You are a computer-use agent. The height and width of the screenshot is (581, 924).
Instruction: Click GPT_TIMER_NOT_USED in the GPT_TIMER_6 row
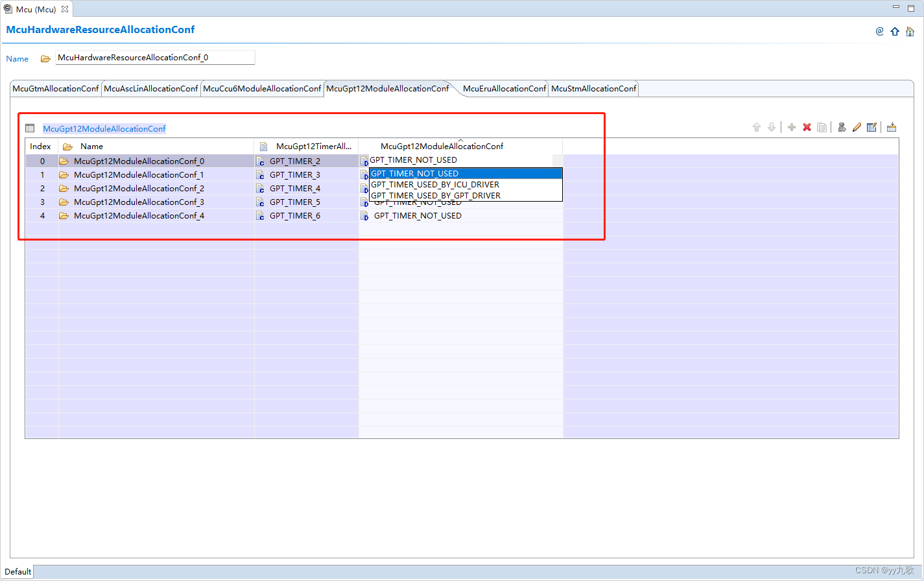[x=418, y=216]
